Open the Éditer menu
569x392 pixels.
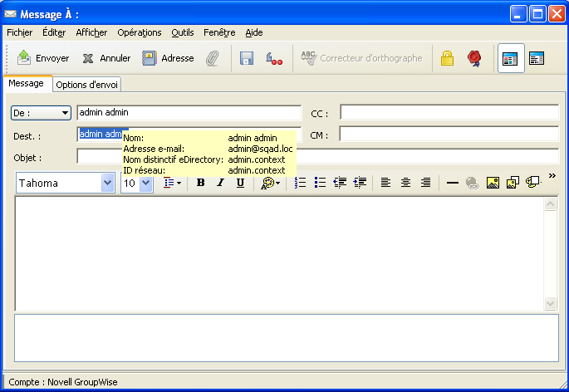[x=54, y=32]
